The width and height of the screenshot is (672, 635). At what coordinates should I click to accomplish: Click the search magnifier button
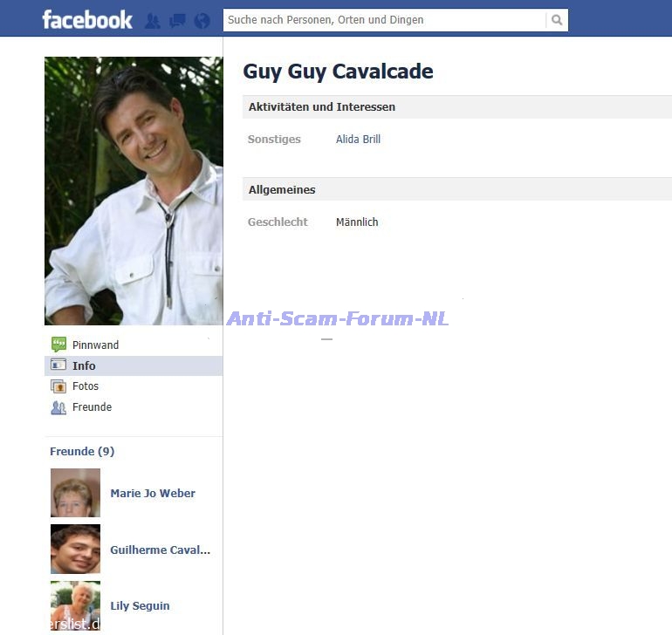click(556, 20)
